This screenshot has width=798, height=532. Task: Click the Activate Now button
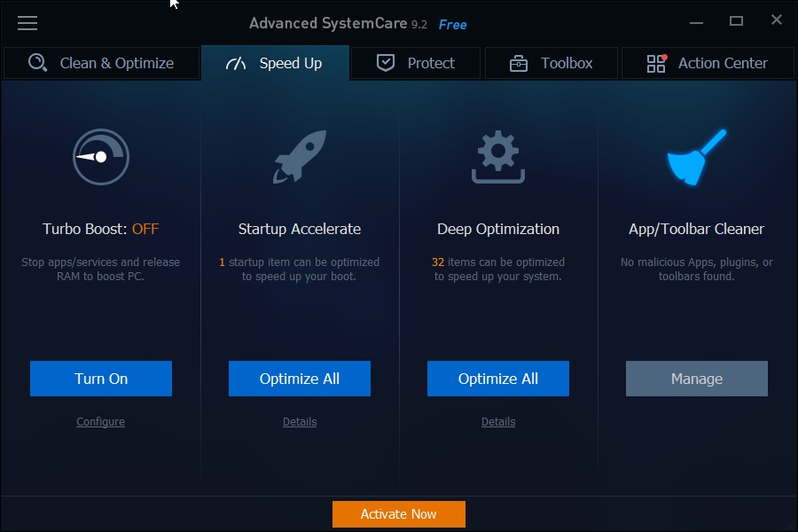[x=398, y=514]
